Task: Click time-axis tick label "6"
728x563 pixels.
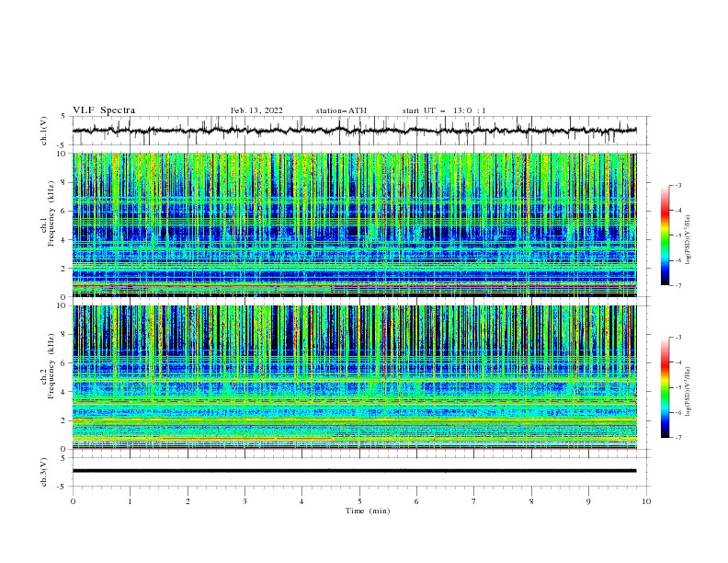Action: pos(416,501)
